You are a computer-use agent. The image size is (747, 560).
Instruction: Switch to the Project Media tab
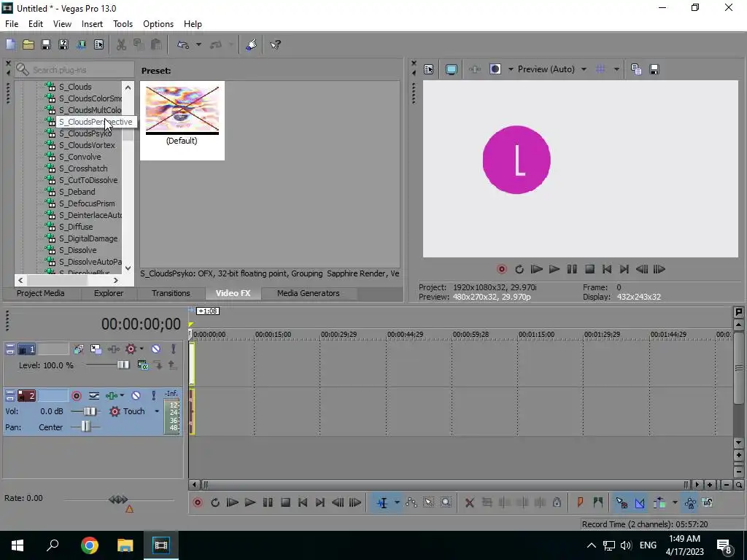[x=41, y=293]
